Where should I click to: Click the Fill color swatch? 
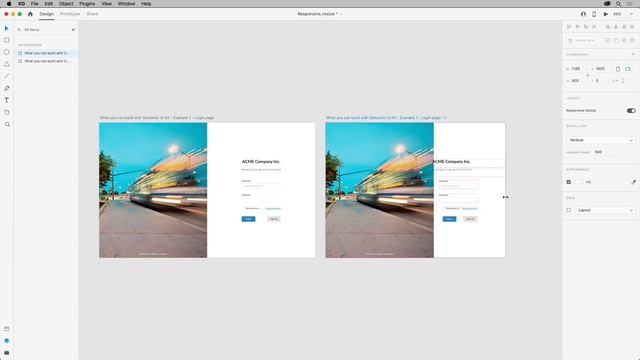(578, 182)
